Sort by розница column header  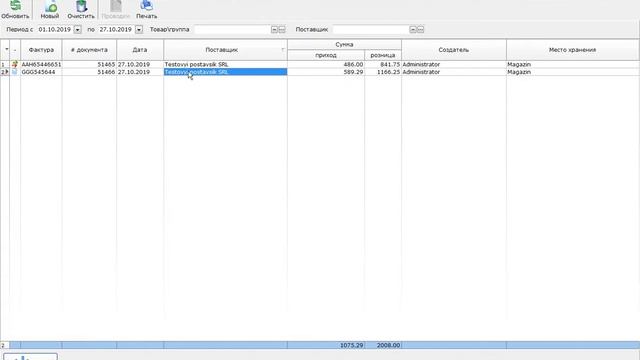tap(383, 55)
